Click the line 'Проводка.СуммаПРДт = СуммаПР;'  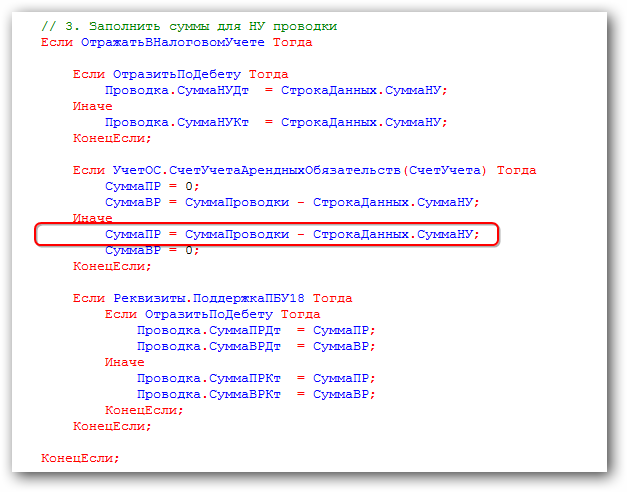click(256, 330)
